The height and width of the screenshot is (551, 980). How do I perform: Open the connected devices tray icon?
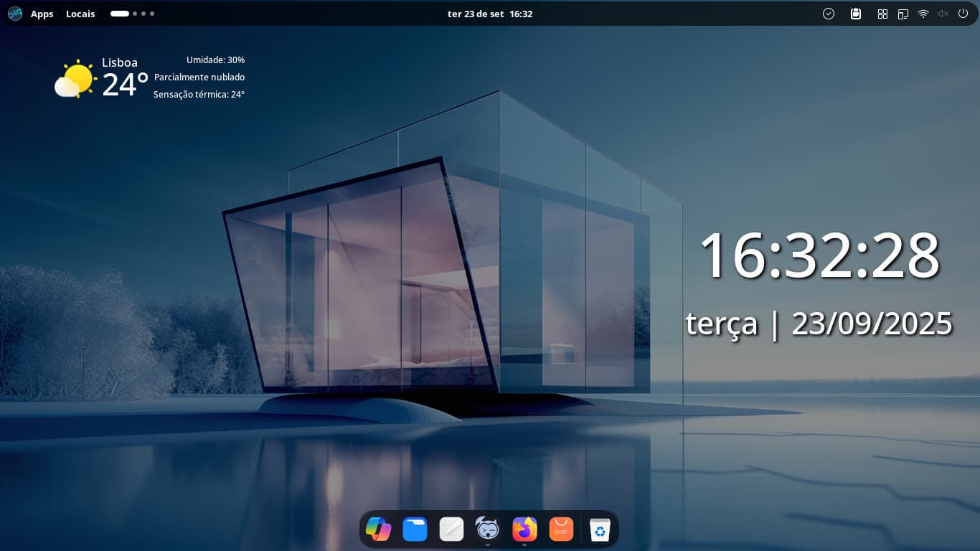point(903,14)
